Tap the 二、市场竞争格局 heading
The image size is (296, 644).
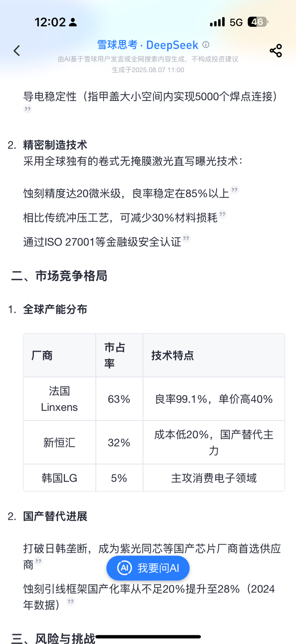(x=59, y=276)
